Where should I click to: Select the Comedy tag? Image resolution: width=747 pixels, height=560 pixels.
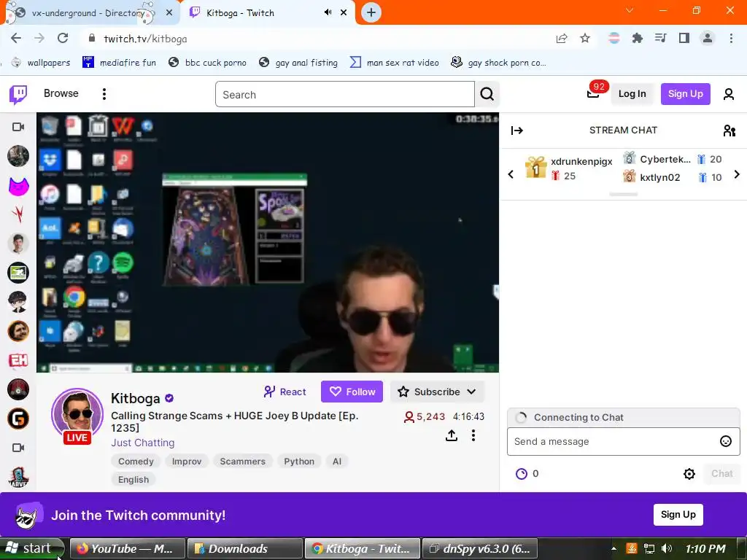(x=136, y=462)
